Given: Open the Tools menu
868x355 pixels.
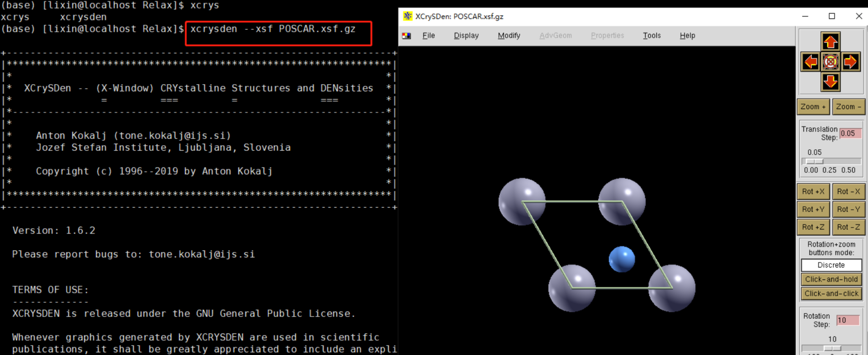Looking at the screenshot, I should click(x=651, y=36).
